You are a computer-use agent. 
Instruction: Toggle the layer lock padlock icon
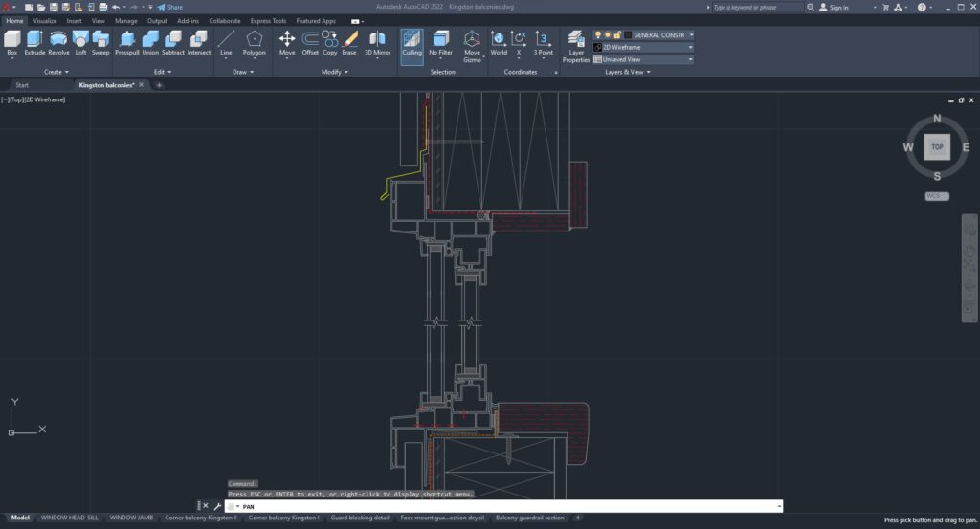pos(617,34)
